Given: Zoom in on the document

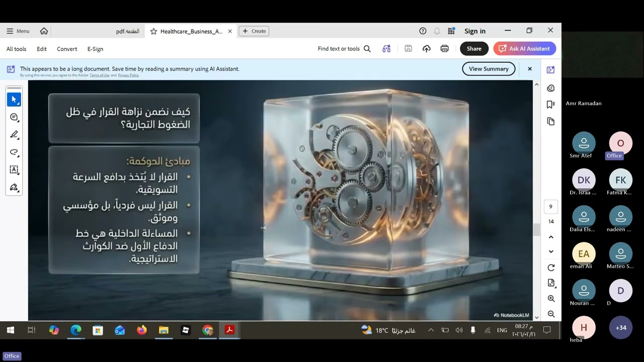Looking at the screenshot, I should [x=551, y=299].
